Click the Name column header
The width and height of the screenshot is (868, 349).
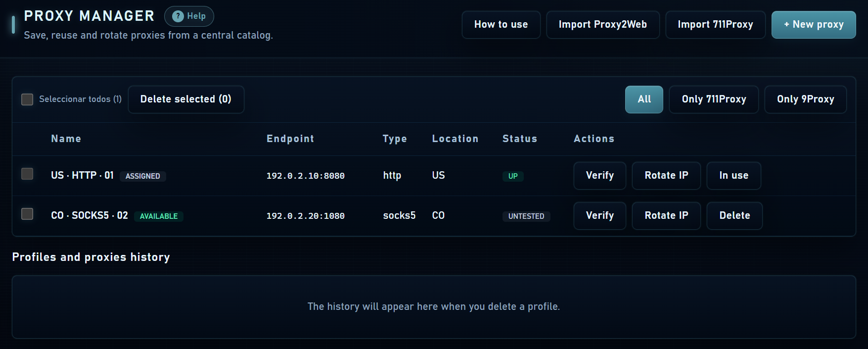click(x=66, y=139)
